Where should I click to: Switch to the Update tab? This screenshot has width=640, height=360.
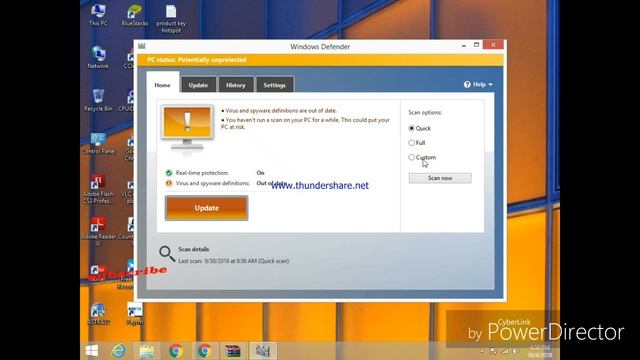pyautogui.click(x=198, y=85)
